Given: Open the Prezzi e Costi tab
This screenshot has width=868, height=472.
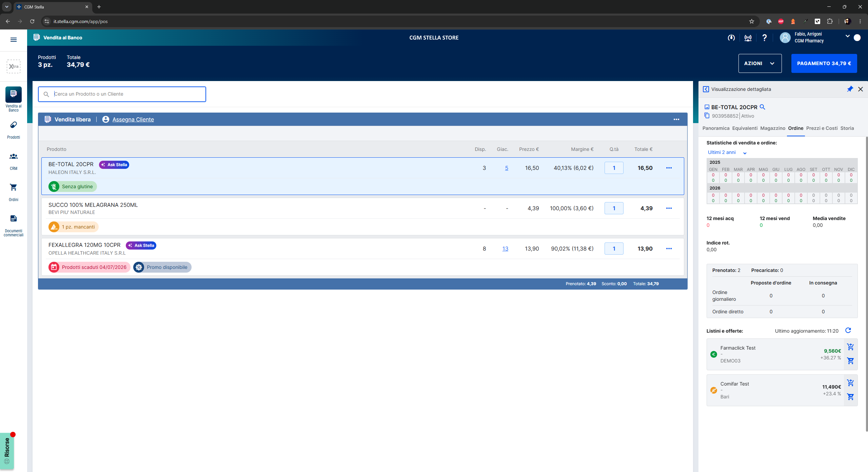Looking at the screenshot, I should [x=822, y=128].
